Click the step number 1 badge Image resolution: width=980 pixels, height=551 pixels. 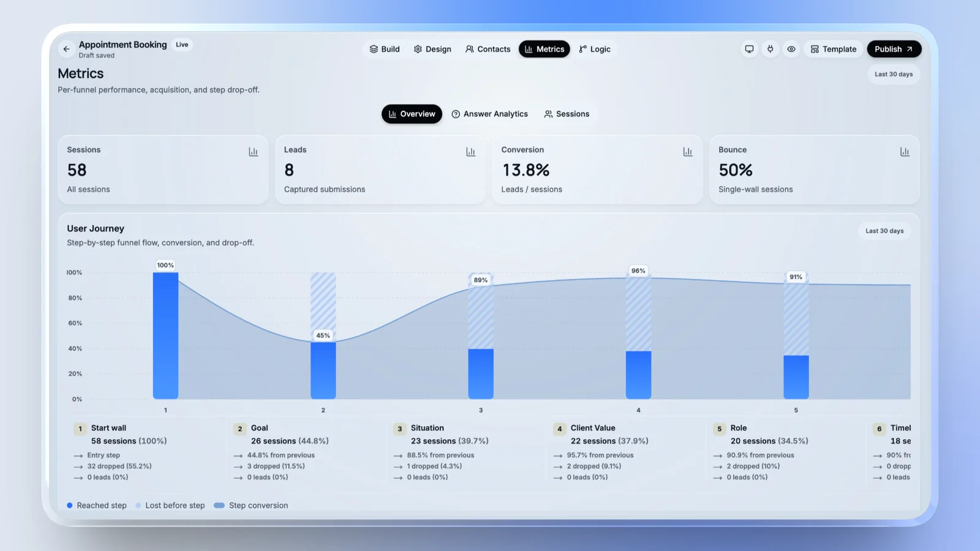coord(80,429)
